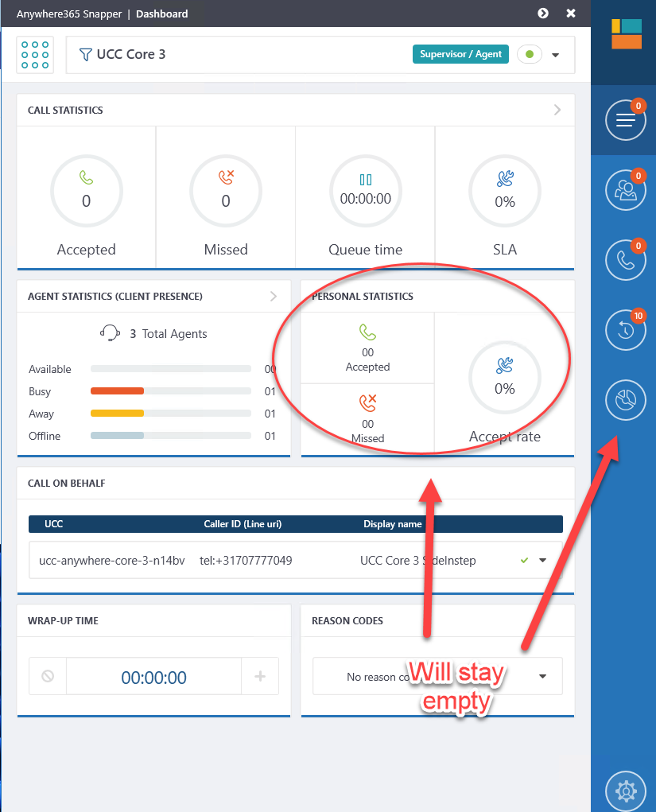
Task: Click the wrap-up timer 00:00:00 field
Action: pyautogui.click(x=153, y=677)
